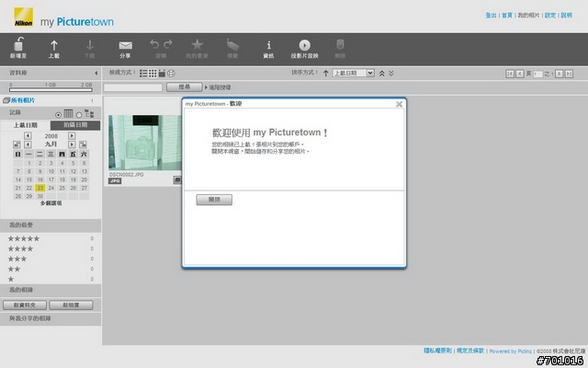Switch to the 上載日期 upload date tab
The width and height of the screenshot is (588, 368).
pos(26,125)
